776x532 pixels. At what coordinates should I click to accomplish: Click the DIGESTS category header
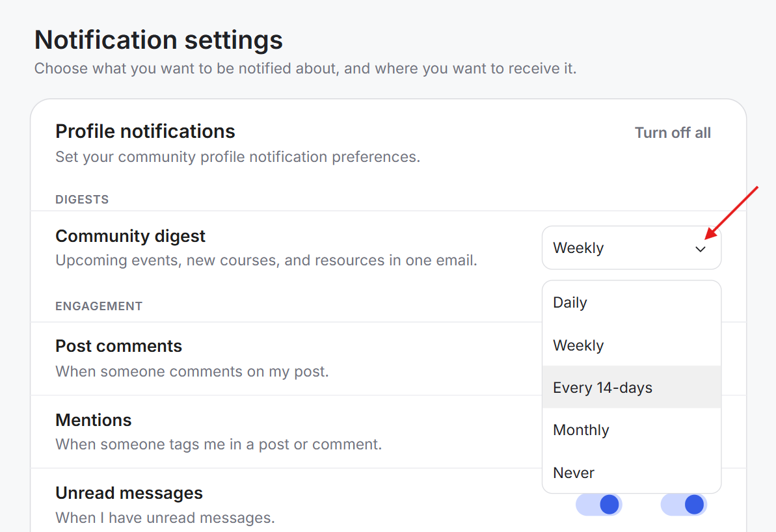(82, 200)
